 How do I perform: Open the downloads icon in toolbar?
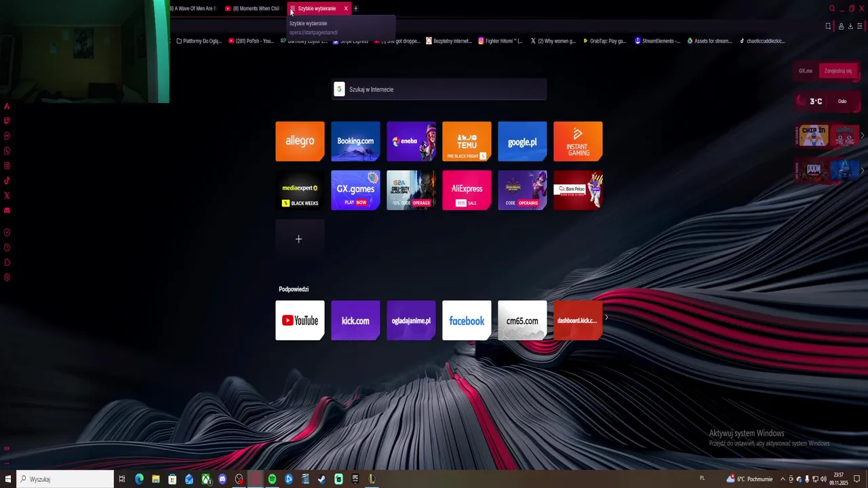(x=850, y=26)
